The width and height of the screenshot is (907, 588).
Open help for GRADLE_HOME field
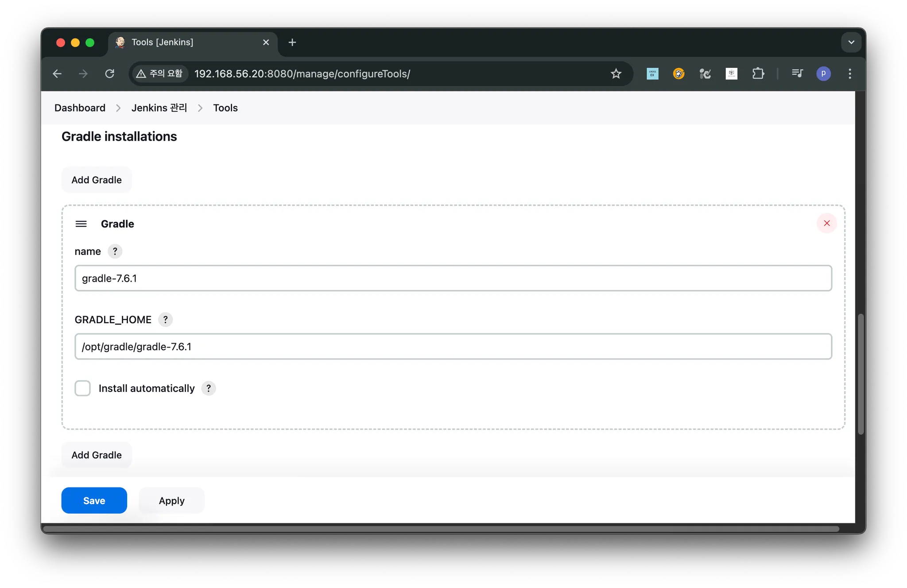(x=165, y=320)
